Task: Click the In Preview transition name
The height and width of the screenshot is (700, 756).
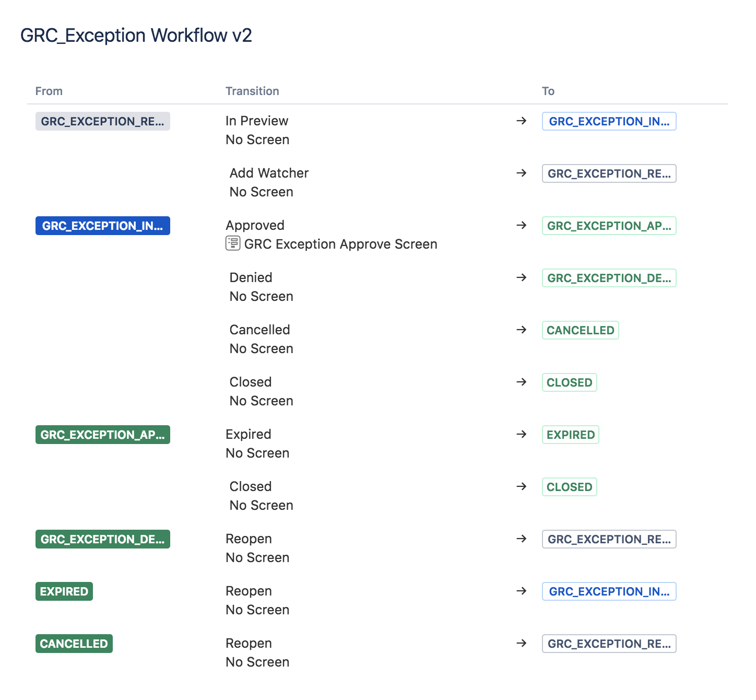Action: pyautogui.click(x=257, y=121)
